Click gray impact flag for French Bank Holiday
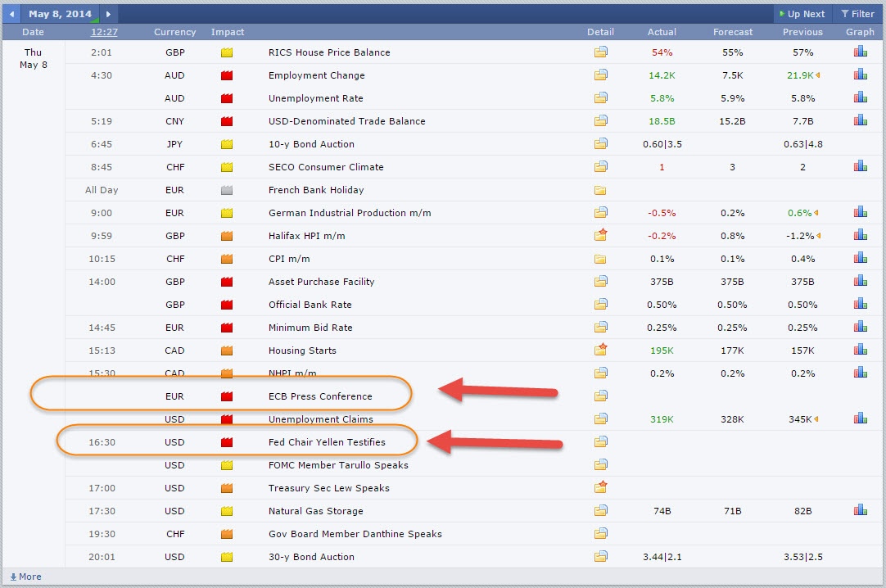 [x=227, y=190]
